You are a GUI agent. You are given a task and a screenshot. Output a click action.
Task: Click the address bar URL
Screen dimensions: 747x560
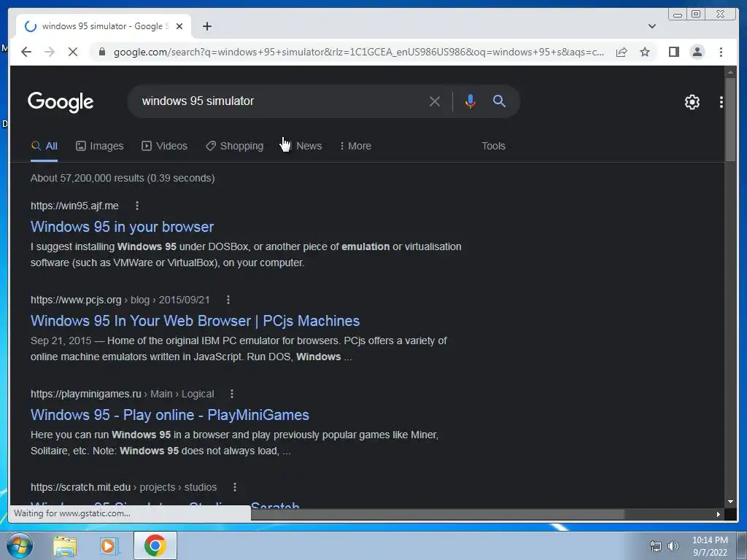coord(358,52)
